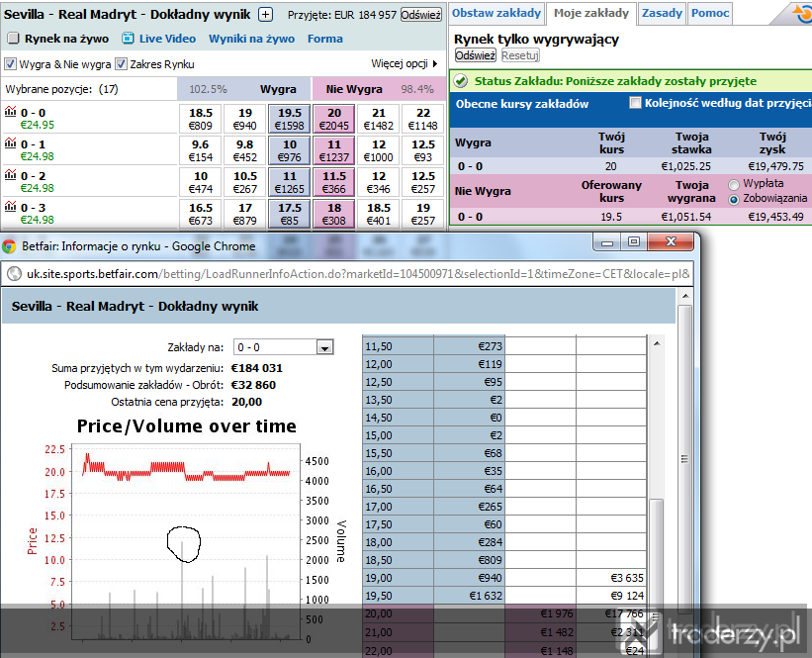This screenshot has width=812, height=658.
Task: Click the green status checkmark icon
Action: coord(460,81)
